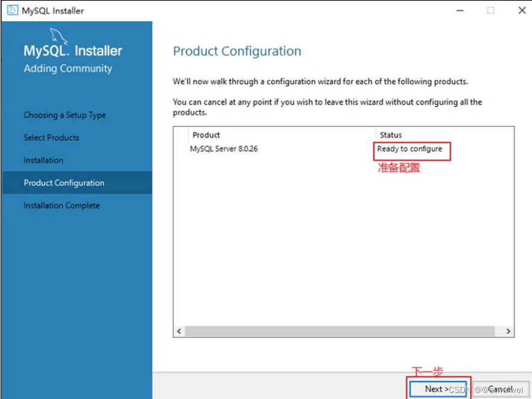Minimize the MySQL Installer window
Viewport: 532px width, 399px height.
460,10
